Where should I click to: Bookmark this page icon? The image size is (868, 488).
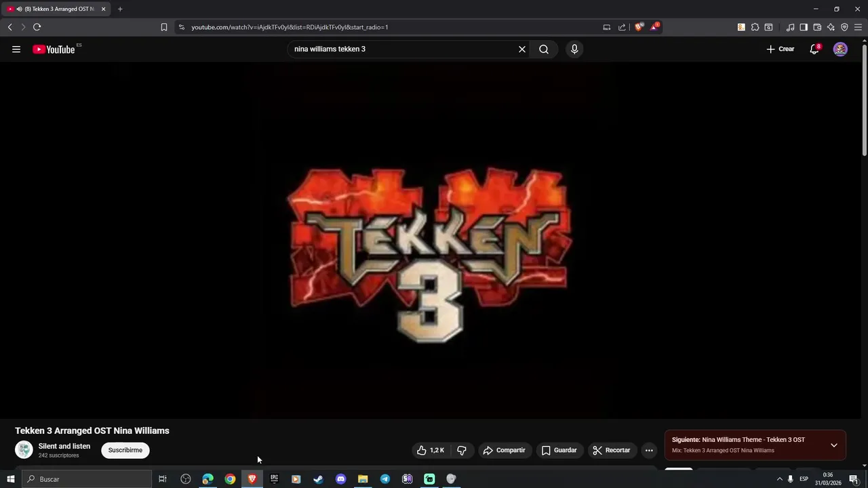tap(163, 27)
